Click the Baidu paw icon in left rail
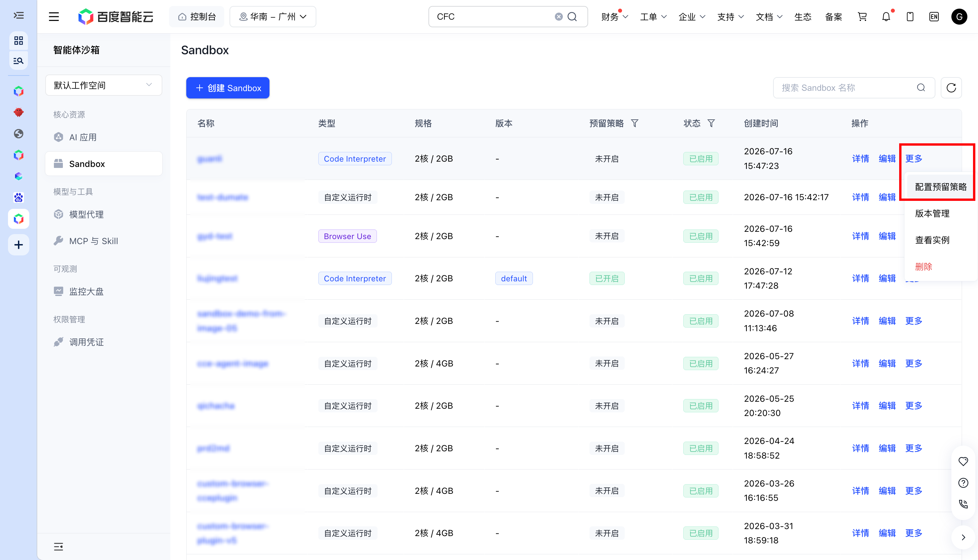 [x=19, y=197]
